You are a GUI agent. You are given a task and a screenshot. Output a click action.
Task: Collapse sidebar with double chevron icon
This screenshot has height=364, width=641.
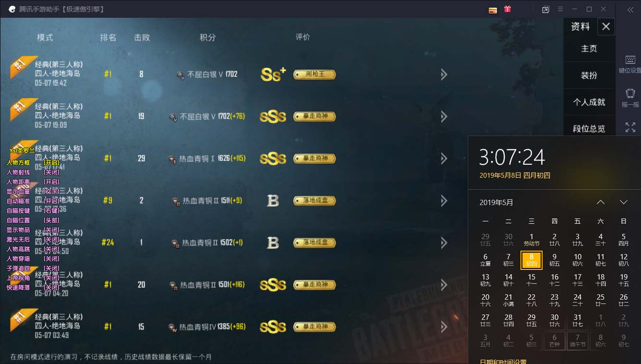pos(630,10)
